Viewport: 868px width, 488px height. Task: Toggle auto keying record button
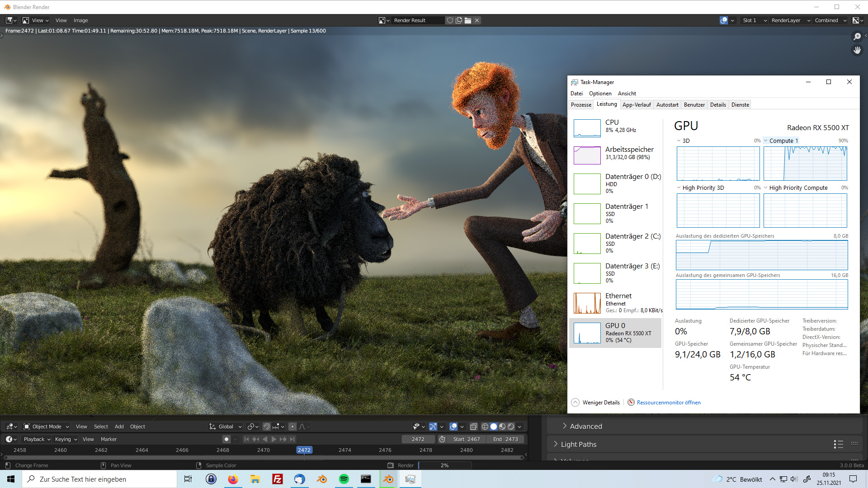click(226, 439)
